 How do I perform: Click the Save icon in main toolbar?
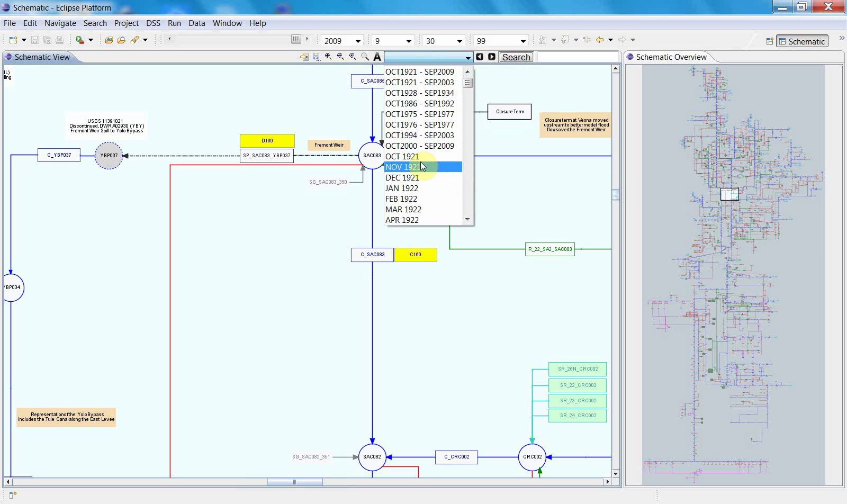[35, 40]
